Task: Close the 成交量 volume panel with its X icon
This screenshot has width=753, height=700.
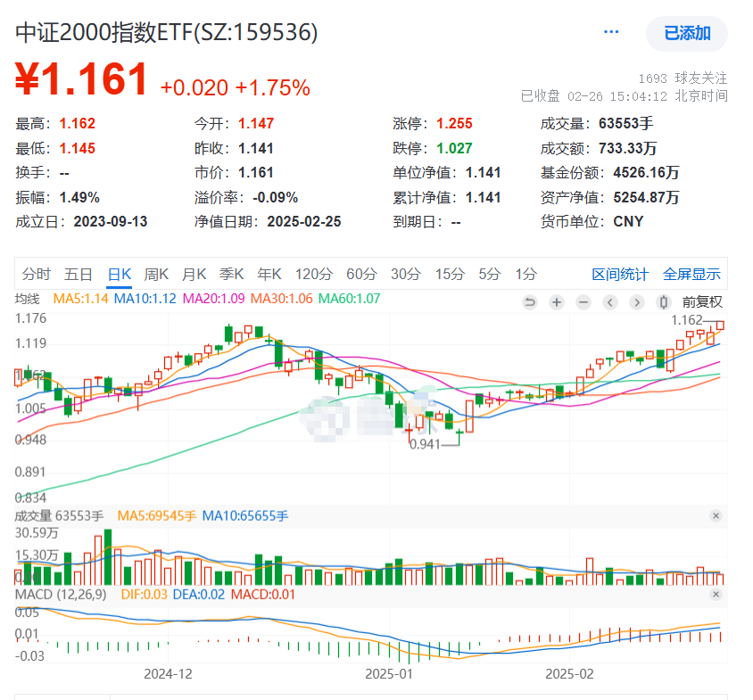Action: coord(715,515)
